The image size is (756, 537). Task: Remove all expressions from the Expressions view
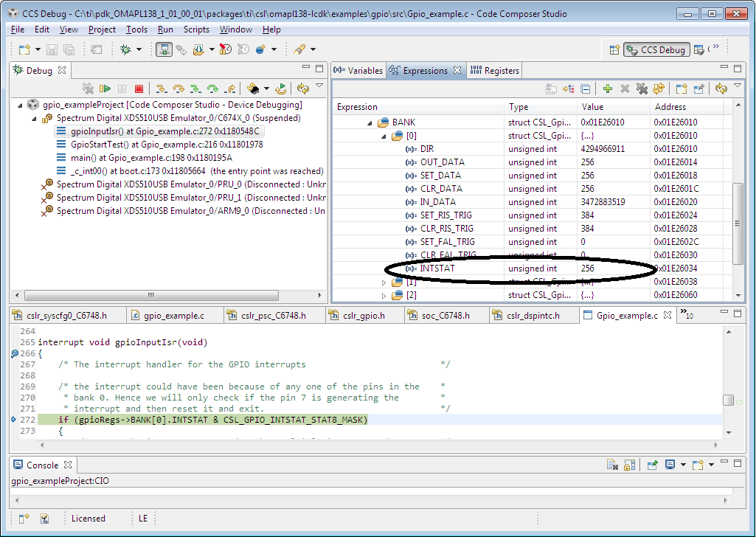pos(641,89)
